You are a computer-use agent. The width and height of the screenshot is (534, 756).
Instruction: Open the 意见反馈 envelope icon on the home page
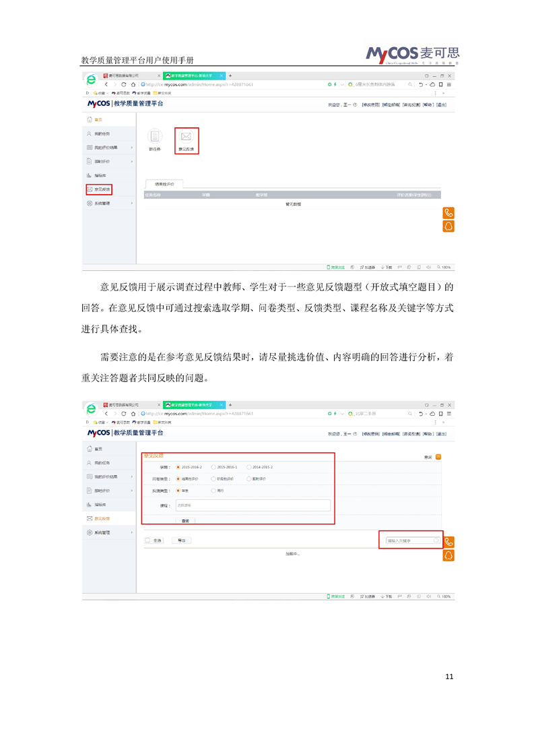click(x=186, y=137)
